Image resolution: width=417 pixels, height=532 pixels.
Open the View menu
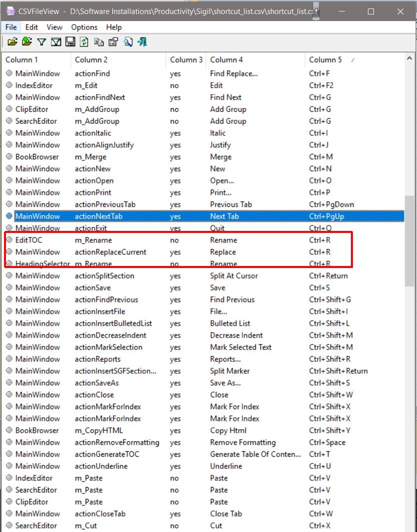[54, 27]
